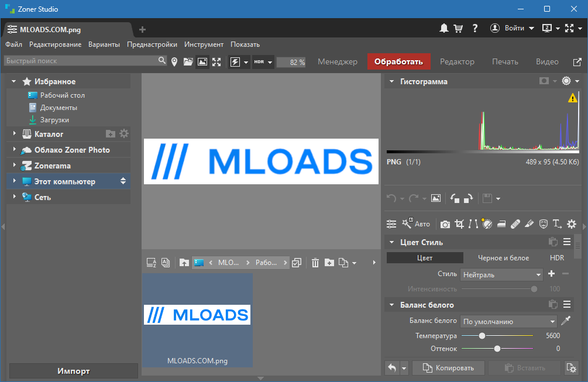The height and width of the screenshot is (382, 588).
Task: Click the Обработать button
Action: [x=398, y=62]
